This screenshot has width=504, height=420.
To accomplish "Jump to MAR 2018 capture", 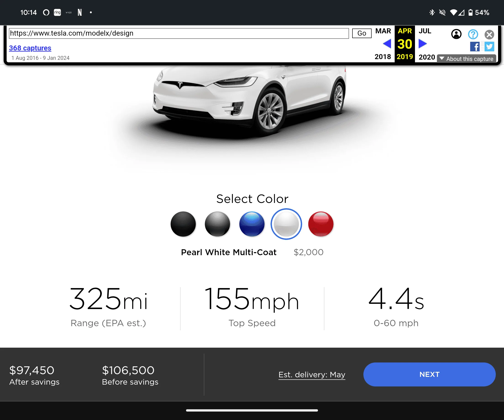I will coord(383,44).
